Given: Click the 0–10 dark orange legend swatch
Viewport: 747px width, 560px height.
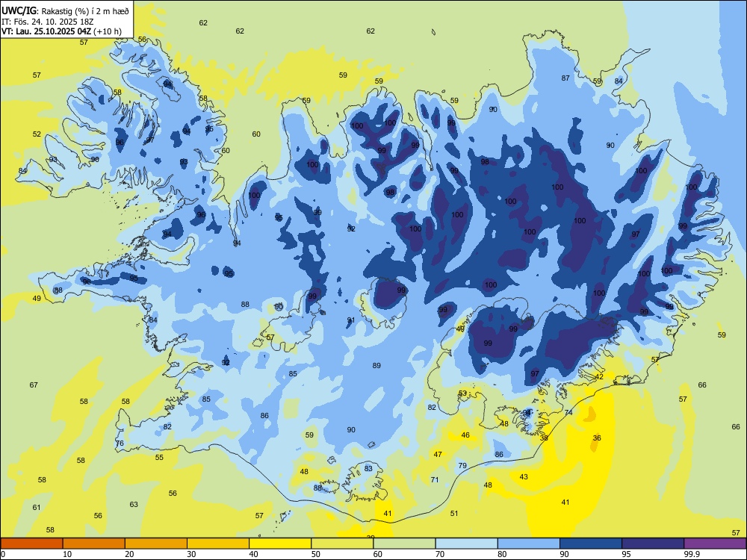Looking at the screenshot, I should pos(31,544).
